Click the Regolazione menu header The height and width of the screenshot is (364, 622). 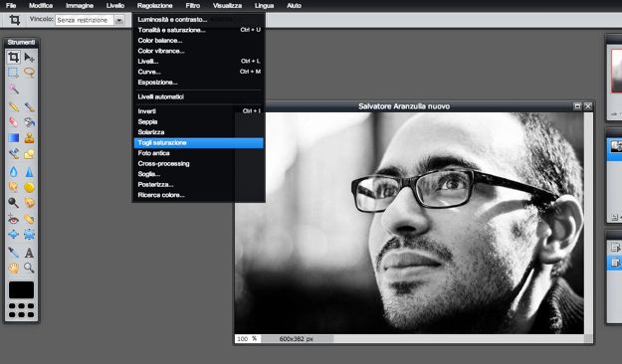tap(154, 6)
